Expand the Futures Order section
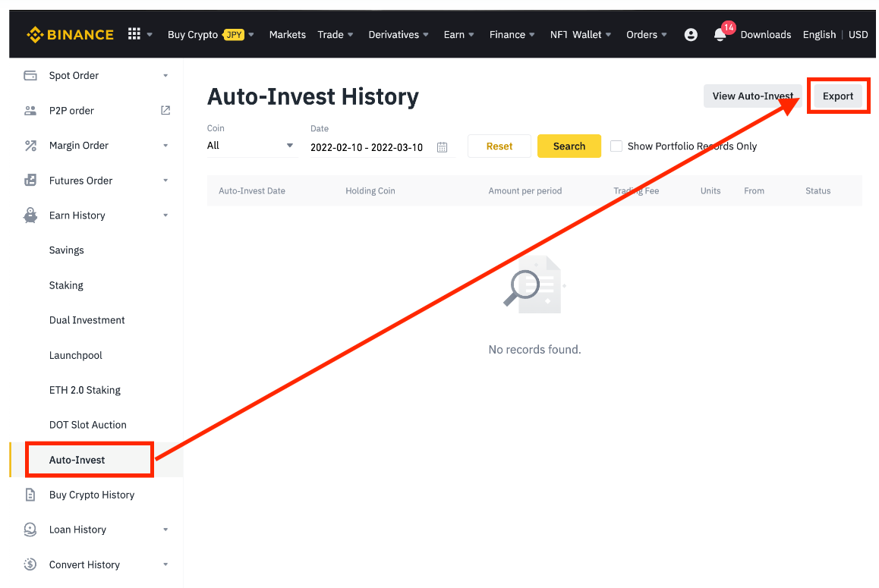Viewport: 879px width, 588px height. tap(96, 181)
